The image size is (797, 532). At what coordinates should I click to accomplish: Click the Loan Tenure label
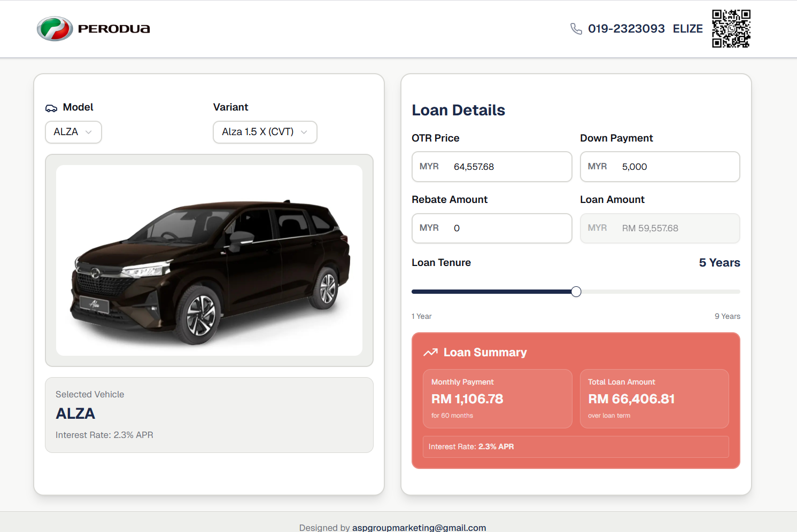point(442,263)
